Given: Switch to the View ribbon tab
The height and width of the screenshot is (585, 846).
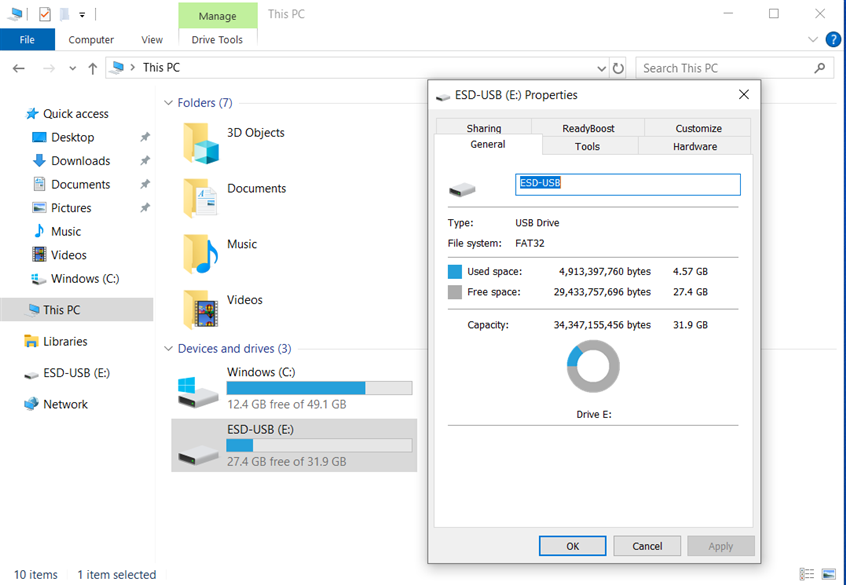Looking at the screenshot, I should (x=152, y=39).
